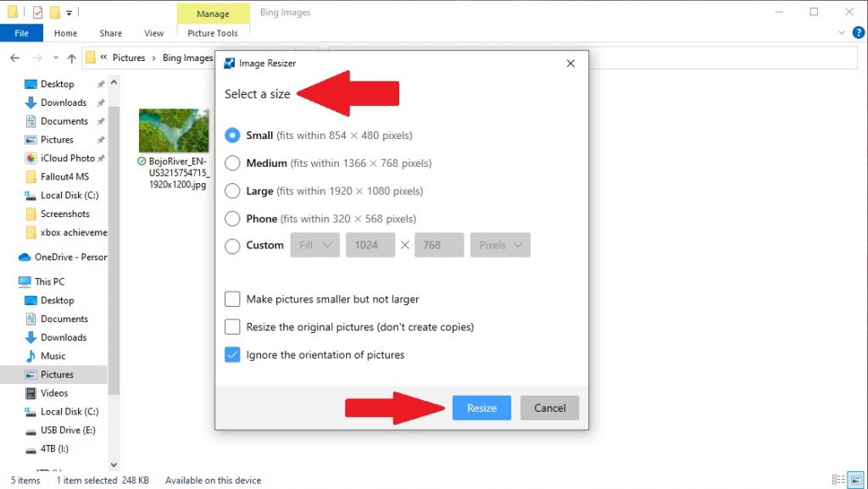This screenshot has height=489, width=868.
Task: Open the Fallout4 MS folder
Action: (64, 177)
